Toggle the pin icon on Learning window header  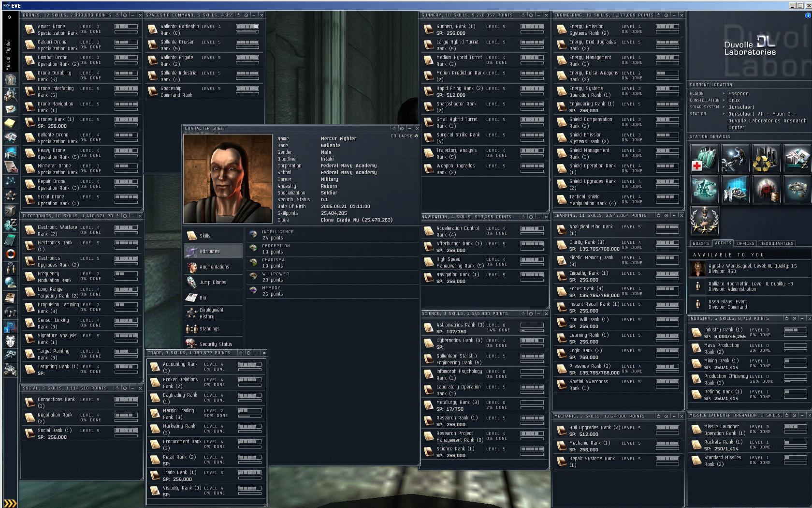tap(666, 215)
